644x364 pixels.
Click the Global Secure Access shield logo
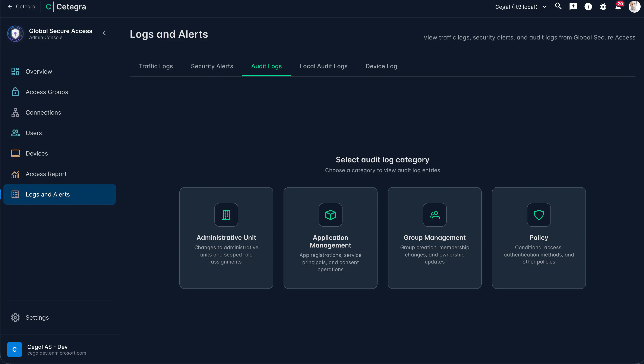coord(15,34)
